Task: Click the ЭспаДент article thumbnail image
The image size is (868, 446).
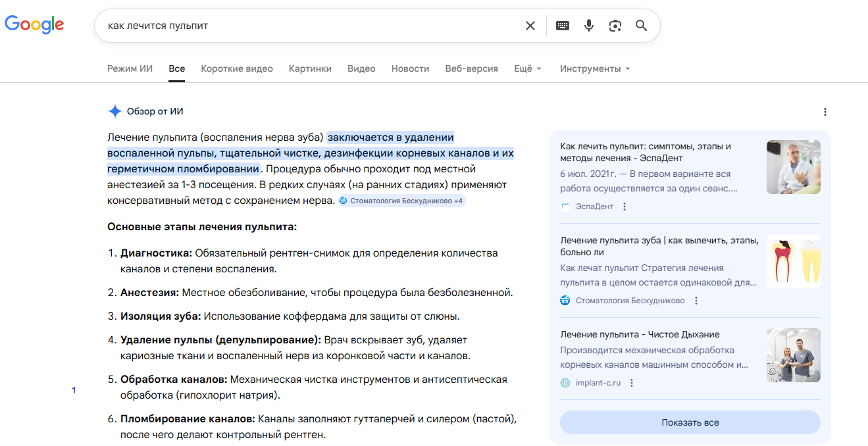Action: pos(793,166)
